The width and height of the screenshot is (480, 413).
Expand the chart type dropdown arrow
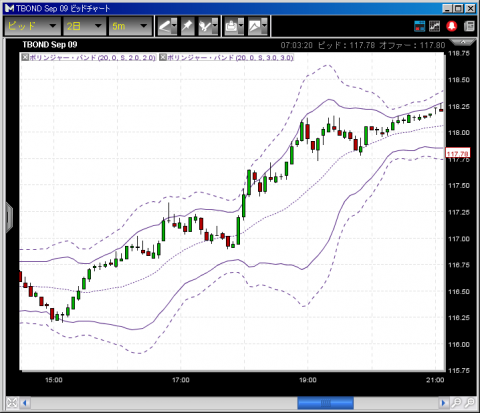click(264, 26)
